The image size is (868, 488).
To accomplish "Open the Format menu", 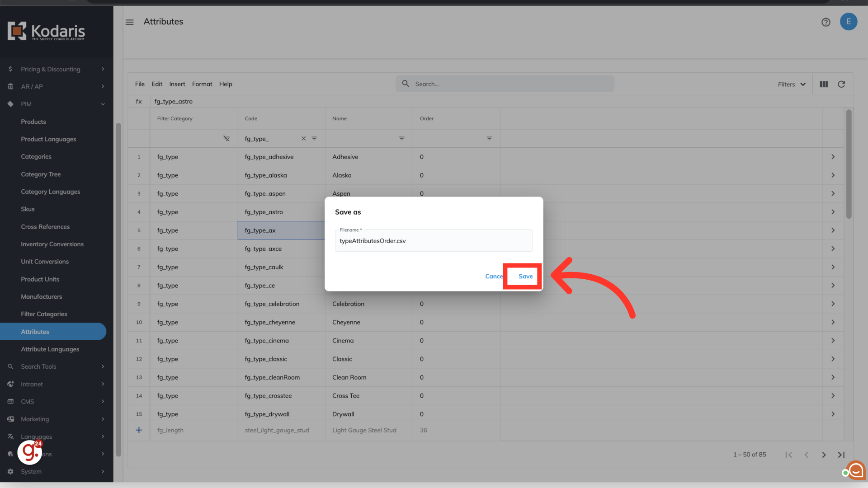I will coord(202,84).
